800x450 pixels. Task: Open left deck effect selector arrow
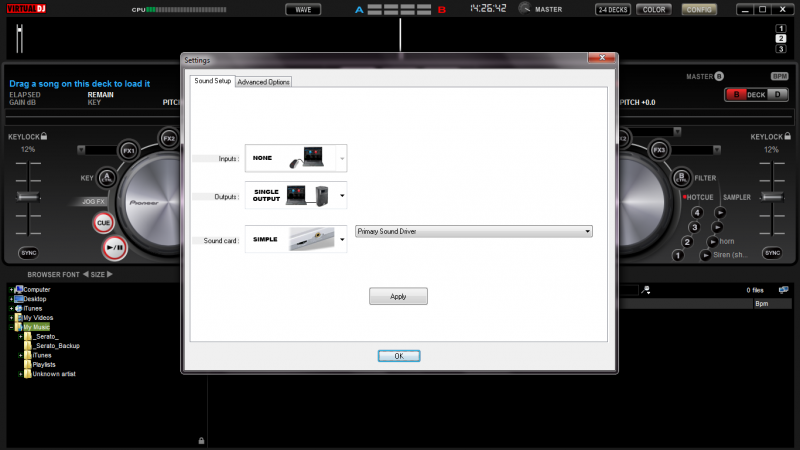(x=81, y=150)
